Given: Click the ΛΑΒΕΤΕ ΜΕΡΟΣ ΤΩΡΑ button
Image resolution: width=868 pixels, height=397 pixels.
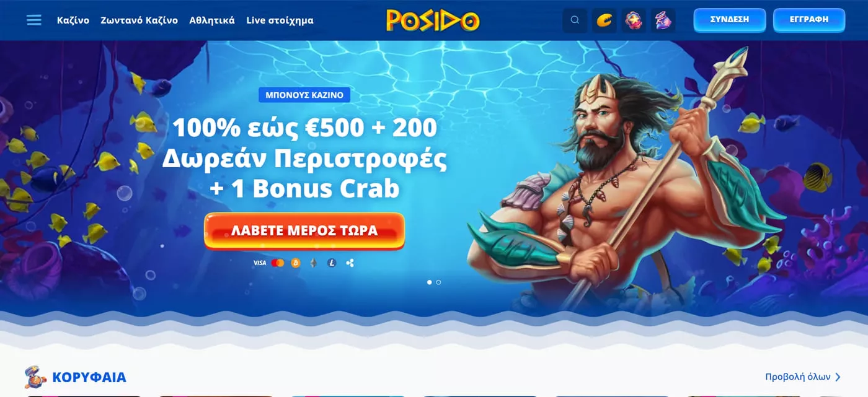Looking at the screenshot, I should [x=304, y=231].
